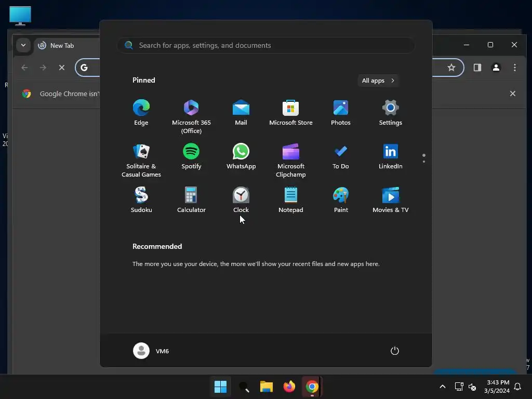Screen dimensions: 532x399
Task: Click the Chrome forward arrow
Action: 43,68
